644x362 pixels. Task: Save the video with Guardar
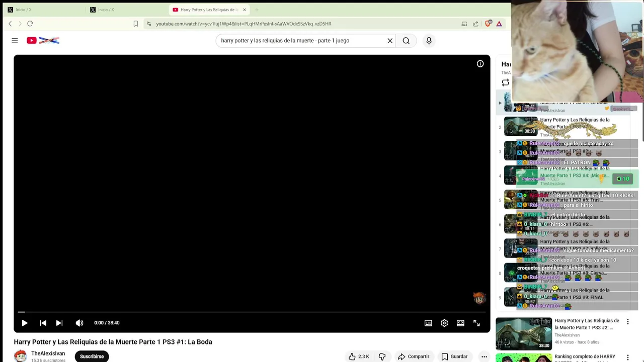tap(454, 356)
